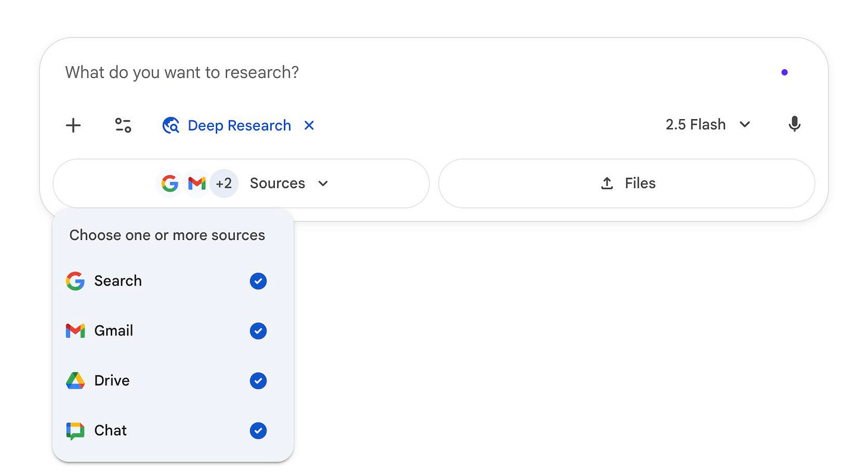Select Drive from the sources menu
The height and width of the screenshot is (476, 868).
[112, 381]
